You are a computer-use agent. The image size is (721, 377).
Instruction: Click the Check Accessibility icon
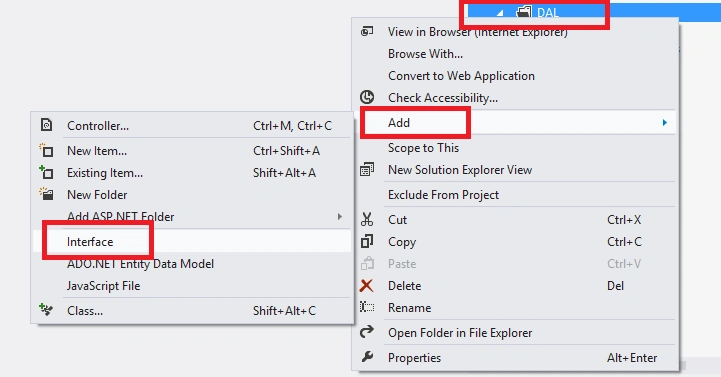pyautogui.click(x=367, y=97)
